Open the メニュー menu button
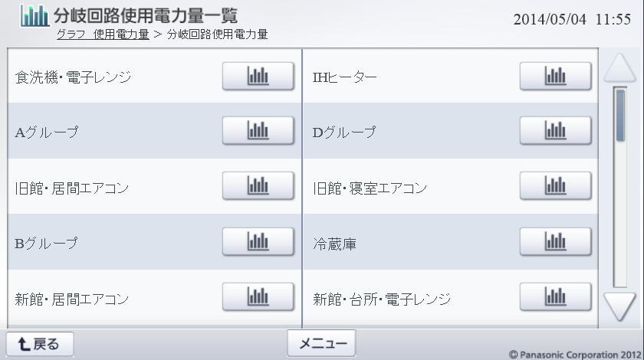The image size is (644, 360). pyautogui.click(x=321, y=343)
